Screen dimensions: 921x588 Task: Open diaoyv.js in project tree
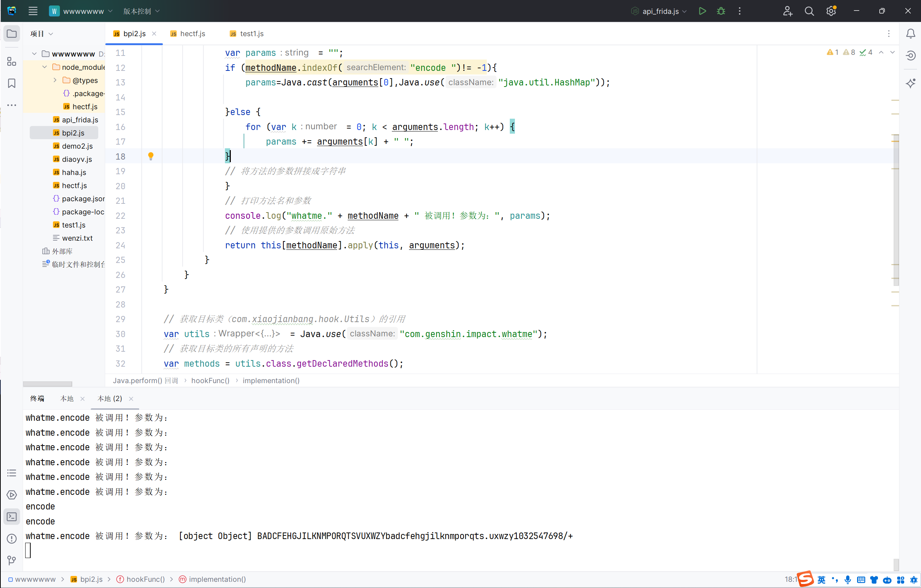[x=72, y=159]
